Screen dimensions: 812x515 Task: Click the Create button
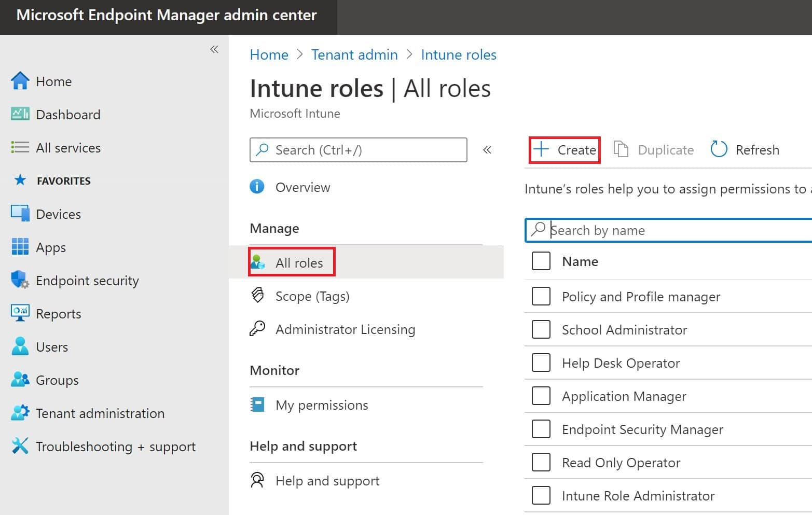[565, 150]
